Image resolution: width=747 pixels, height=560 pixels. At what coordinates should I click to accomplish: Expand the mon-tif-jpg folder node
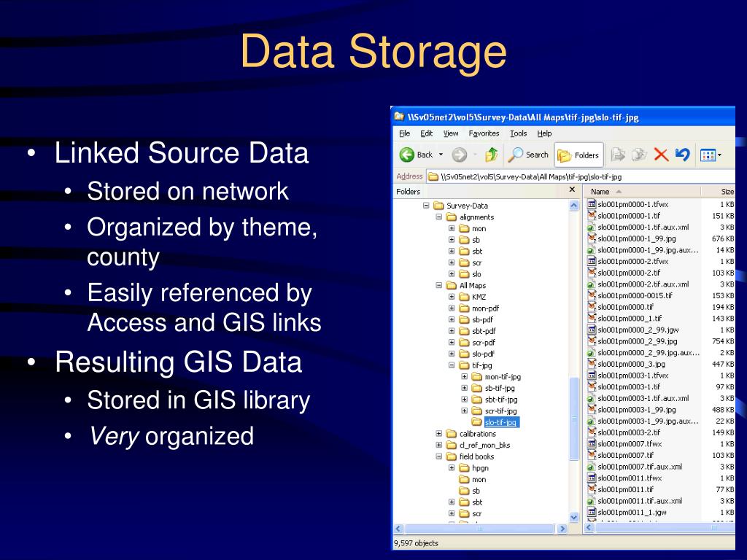pyautogui.click(x=465, y=377)
